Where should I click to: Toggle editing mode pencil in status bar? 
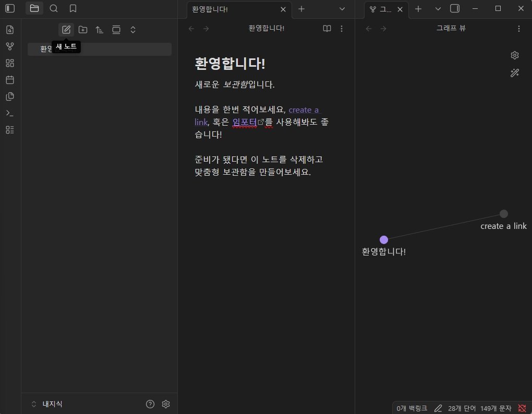coord(438,409)
